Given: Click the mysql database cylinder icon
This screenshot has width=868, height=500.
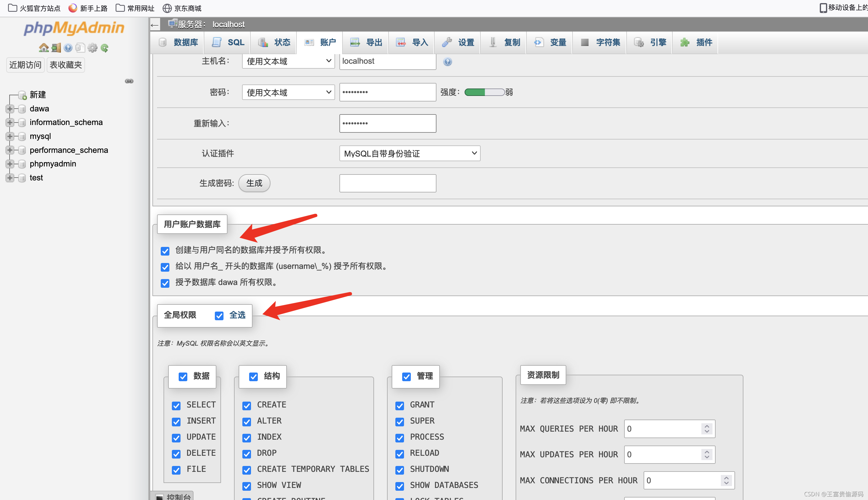Looking at the screenshot, I should [x=22, y=136].
